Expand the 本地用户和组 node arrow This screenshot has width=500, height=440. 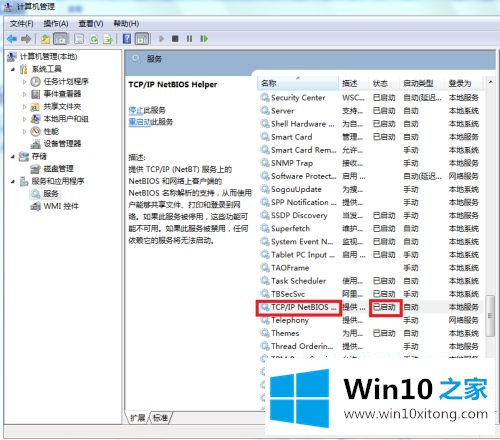click(24, 119)
